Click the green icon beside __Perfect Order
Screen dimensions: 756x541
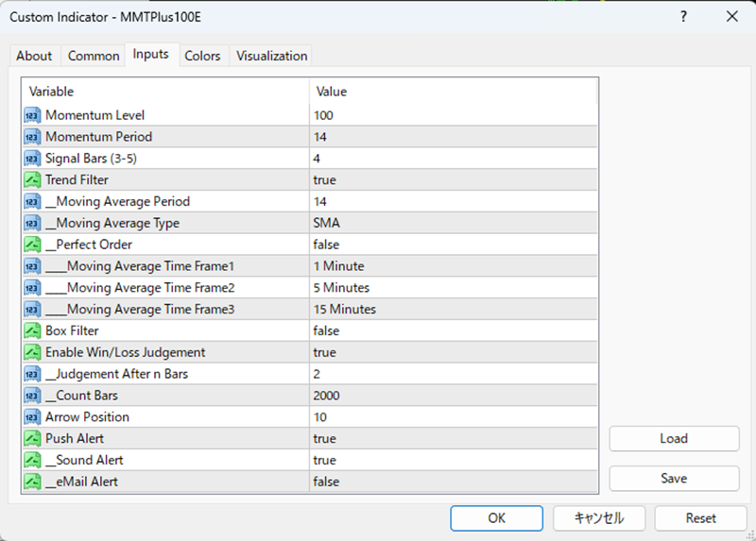coord(32,245)
